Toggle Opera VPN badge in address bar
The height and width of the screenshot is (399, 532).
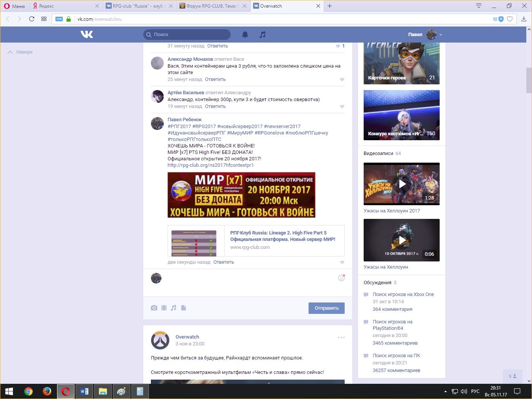(x=59, y=19)
